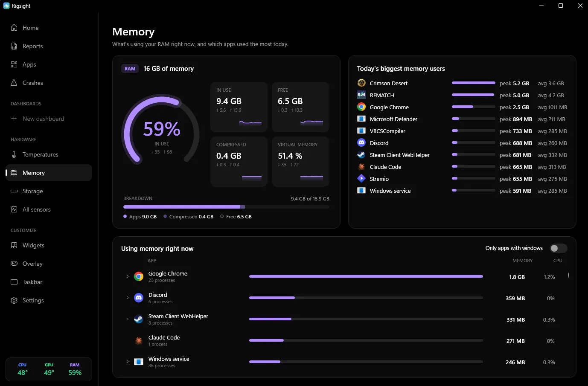588x386 pixels.
Task: Click the memory breakdown progress bar
Action: [226, 207]
